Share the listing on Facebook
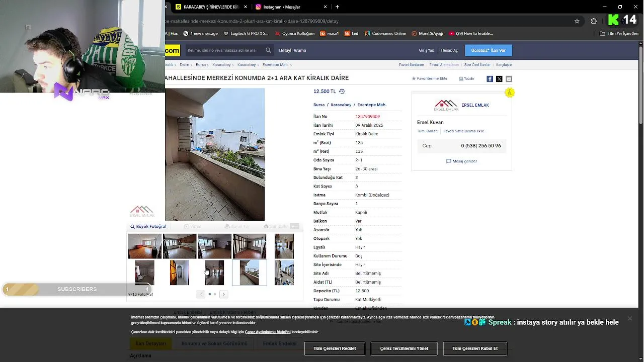Image resolution: width=644 pixels, height=362 pixels. point(490,79)
